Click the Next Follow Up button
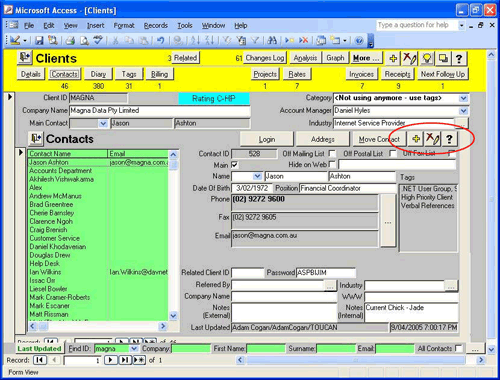This screenshot has width=500, height=380. click(443, 74)
